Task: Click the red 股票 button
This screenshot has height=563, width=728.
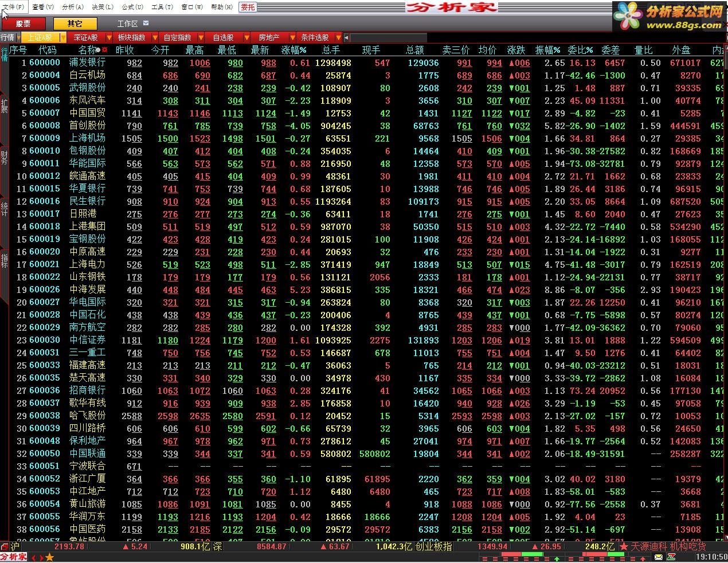Action: (x=24, y=24)
